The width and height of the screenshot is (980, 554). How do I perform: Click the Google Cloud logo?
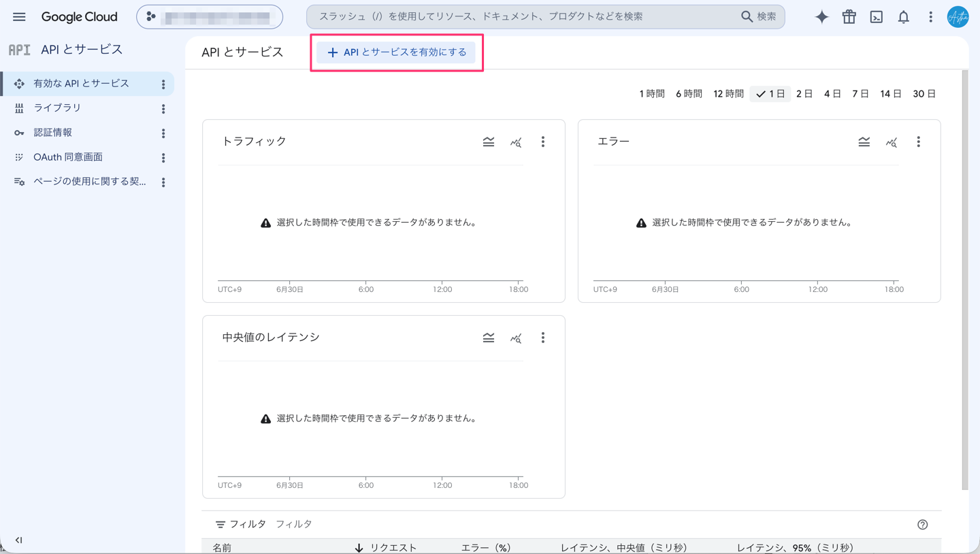[x=79, y=17]
